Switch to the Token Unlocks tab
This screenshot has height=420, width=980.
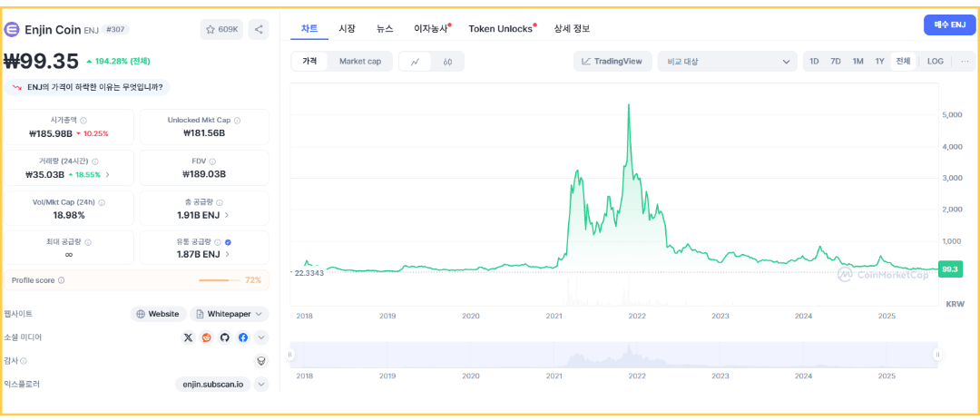tap(501, 28)
